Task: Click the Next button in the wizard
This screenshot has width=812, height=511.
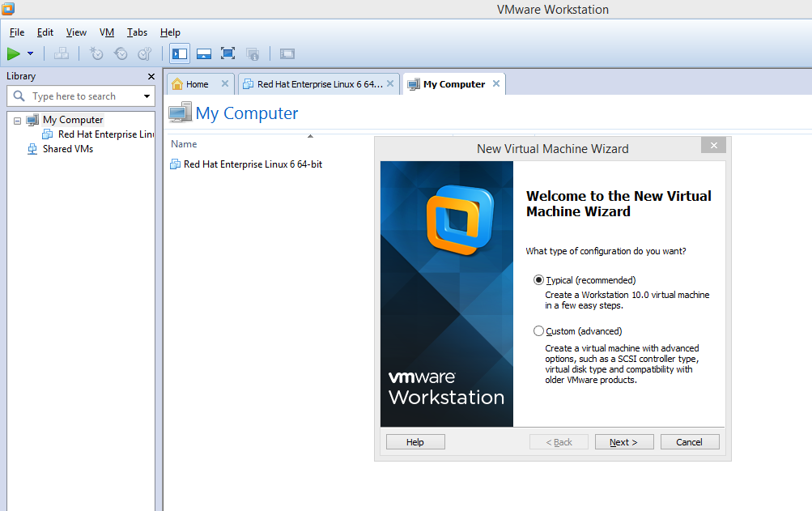Action: pos(624,442)
